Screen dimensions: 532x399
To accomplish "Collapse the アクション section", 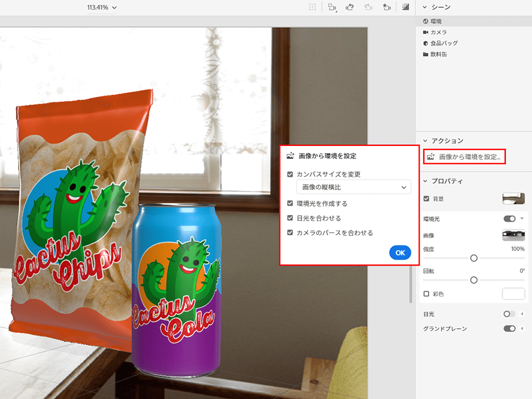I will [425, 141].
